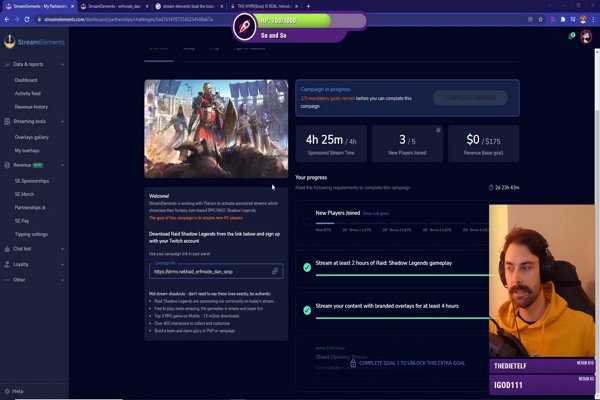
Task: Click the Chrome profile avatar in toolbar
Action: [583, 19]
